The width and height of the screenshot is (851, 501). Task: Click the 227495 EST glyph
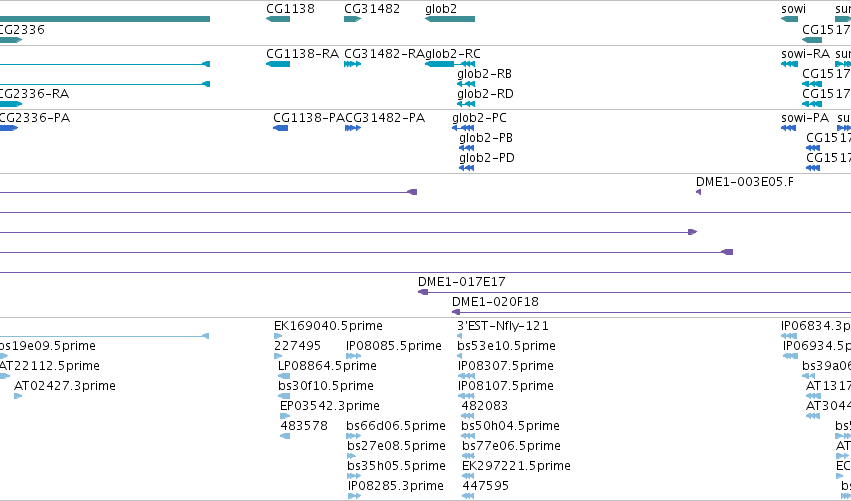278,356
